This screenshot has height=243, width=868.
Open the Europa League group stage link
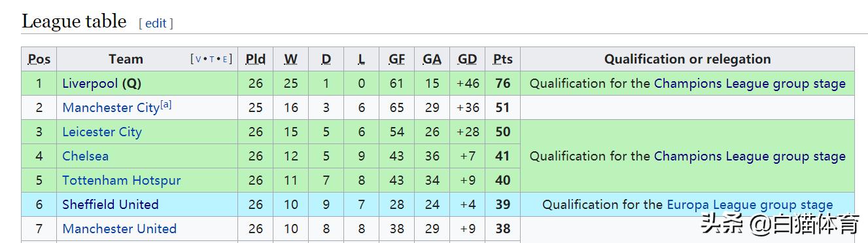tap(750, 204)
